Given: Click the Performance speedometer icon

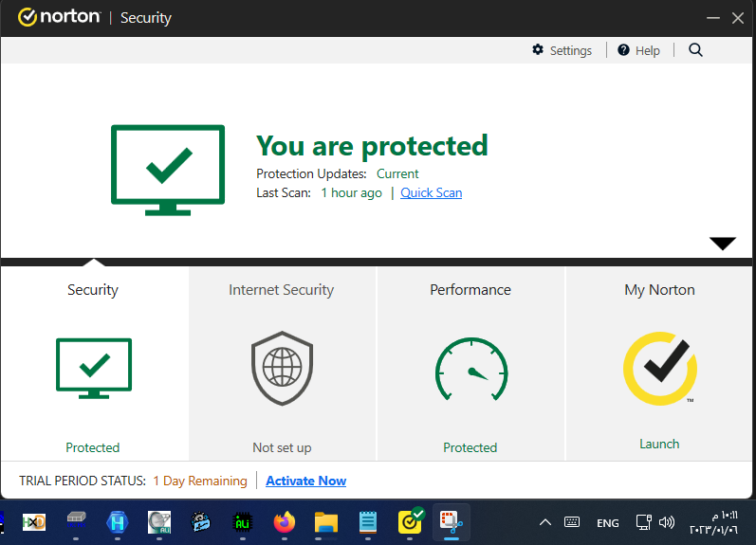Looking at the screenshot, I should tap(471, 369).
